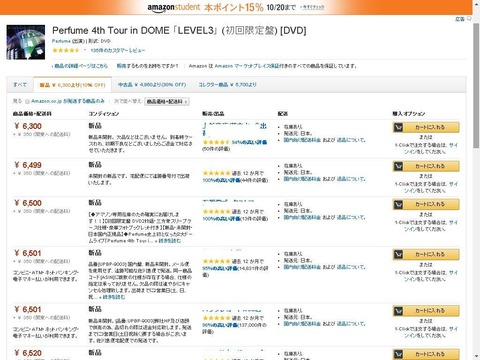Viewport: 480px width, 360px height.
Task: Tick the 'Amazon.co.jp が発送する商品のみ' checkbox
Action: pyautogui.click(x=27, y=101)
